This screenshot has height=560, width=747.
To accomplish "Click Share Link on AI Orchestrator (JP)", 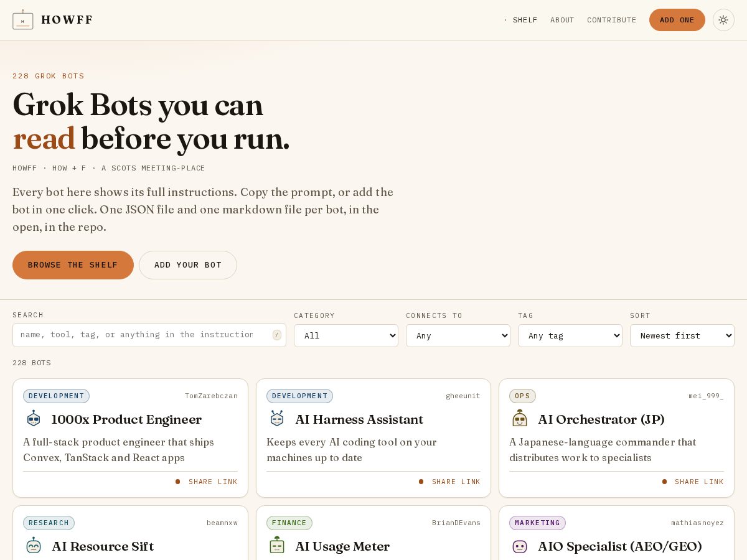I will click(x=693, y=482).
